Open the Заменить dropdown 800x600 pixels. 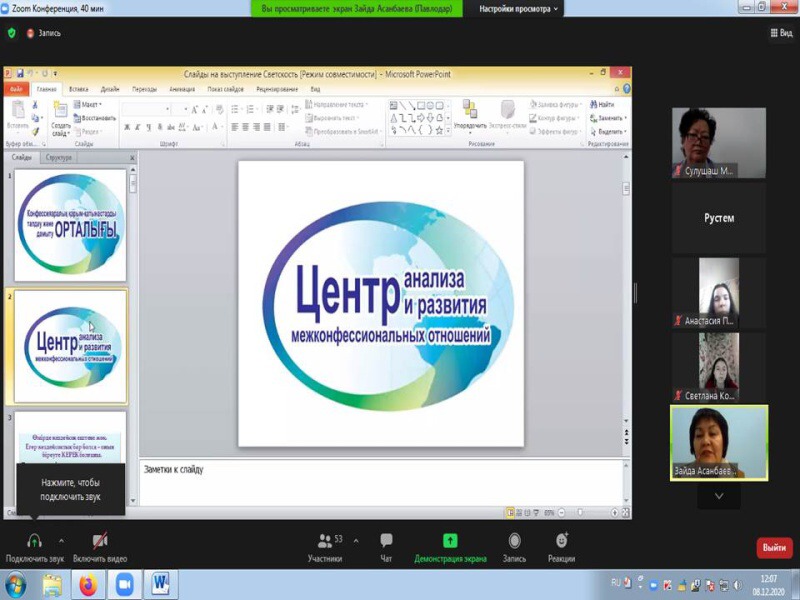pyautogui.click(x=608, y=118)
